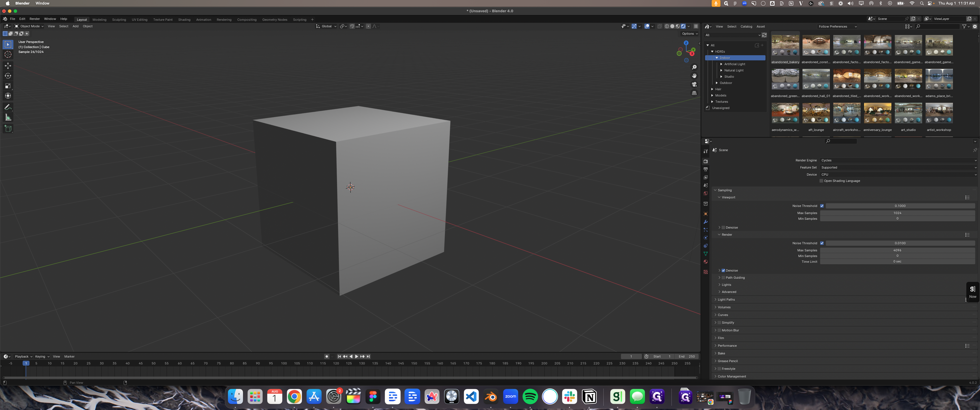Disable Render Noise Threshold checkbox
Viewport: 980px width, 410px height.
(x=822, y=243)
